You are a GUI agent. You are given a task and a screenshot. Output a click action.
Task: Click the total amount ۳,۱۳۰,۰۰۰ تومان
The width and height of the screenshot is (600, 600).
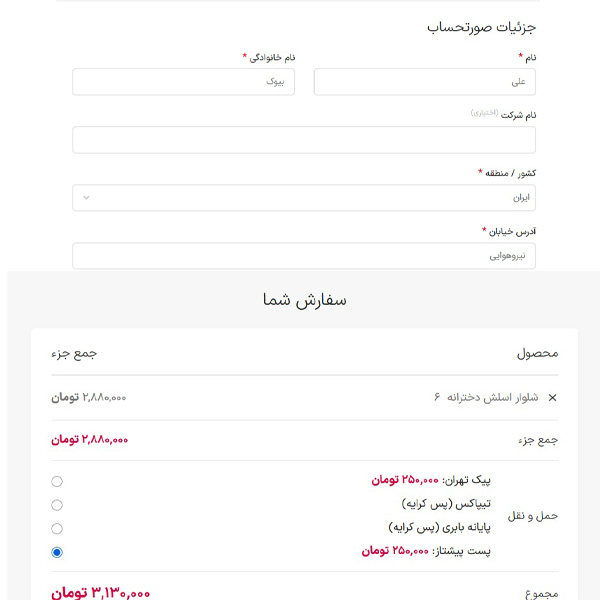(x=101, y=593)
